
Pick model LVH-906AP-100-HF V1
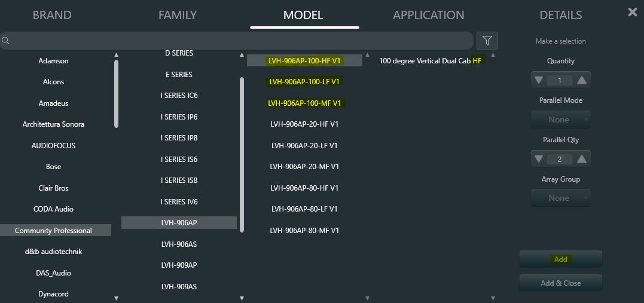tap(304, 60)
